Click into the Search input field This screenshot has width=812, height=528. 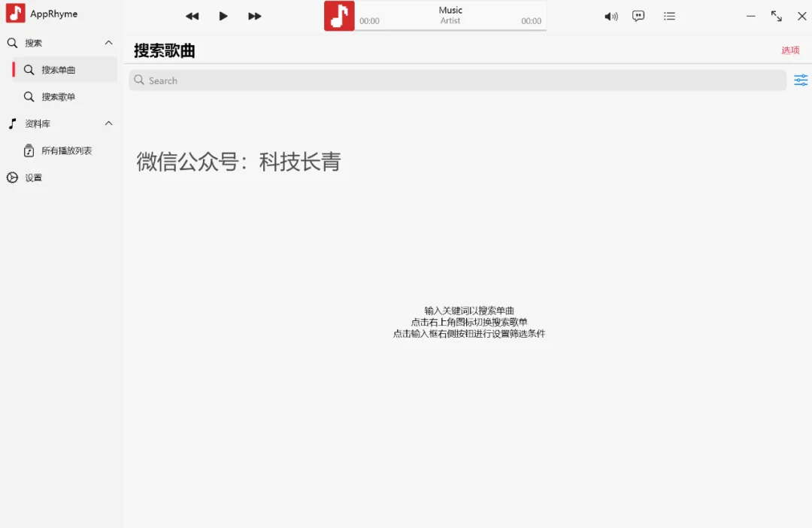[x=457, y=80]
